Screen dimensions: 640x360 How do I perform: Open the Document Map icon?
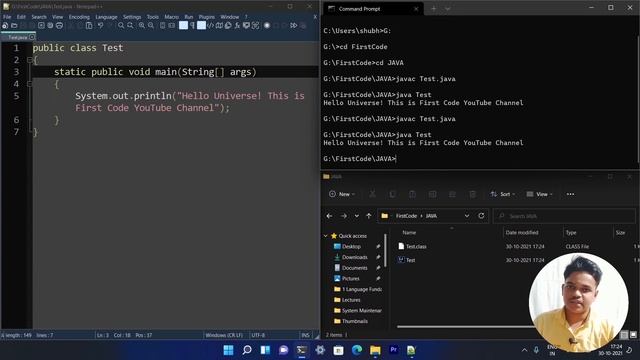pyautogui.click(x=219, y=25)
